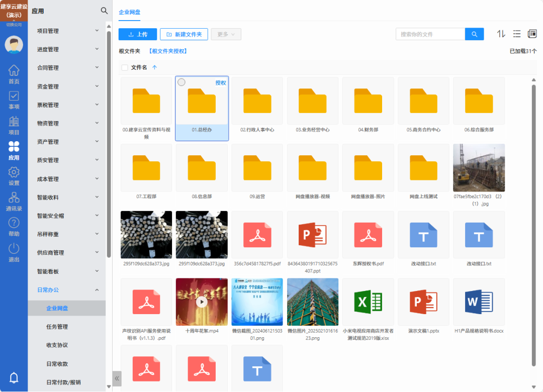Click 退出 logout power icon
This screenshot has height=392, width=543.
coord(14,252)
